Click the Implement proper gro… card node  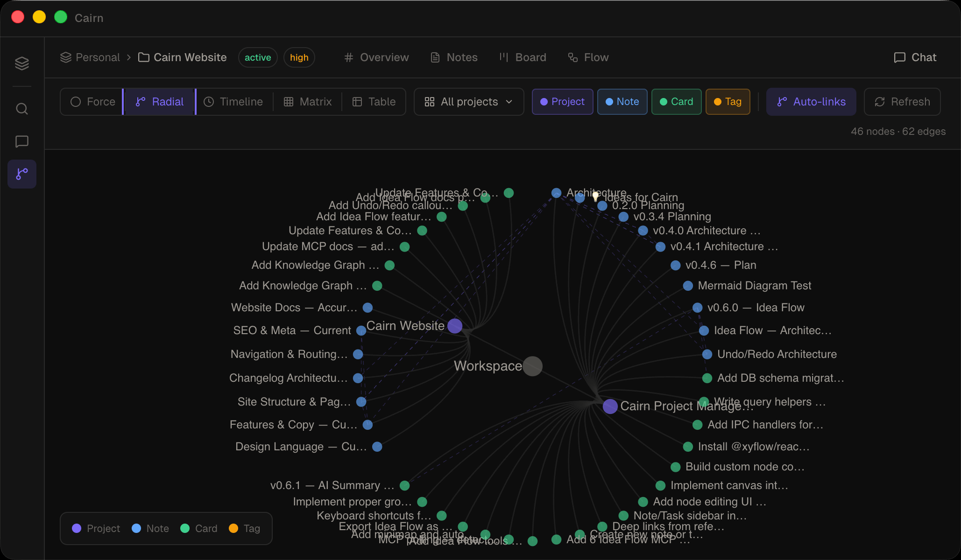coord(422,502)
